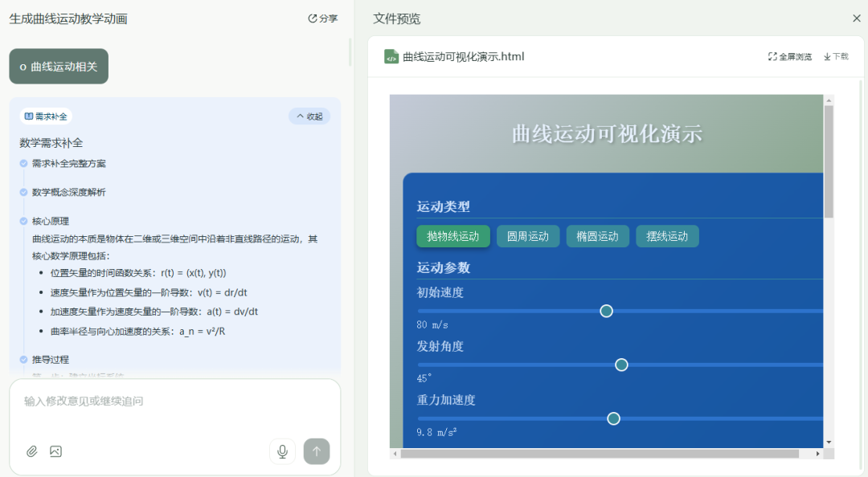Open the attachment paperclip icon

32,451
